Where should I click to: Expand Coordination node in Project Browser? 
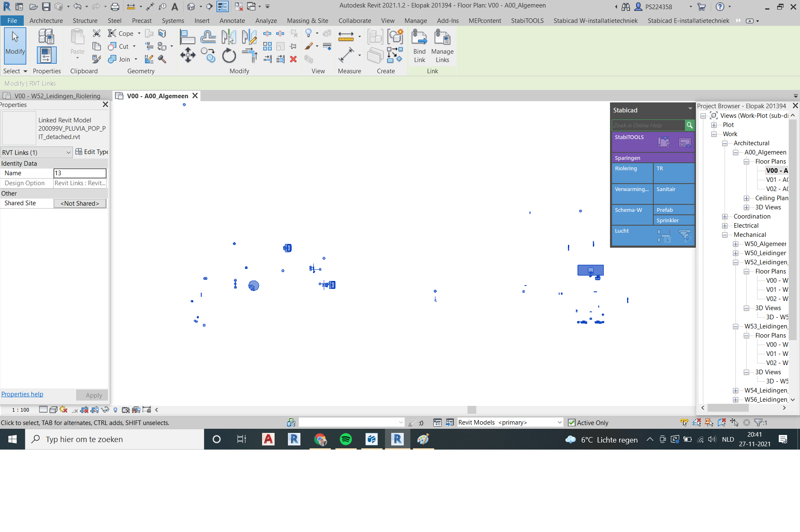pyautogui.click(x=725, y=216)
